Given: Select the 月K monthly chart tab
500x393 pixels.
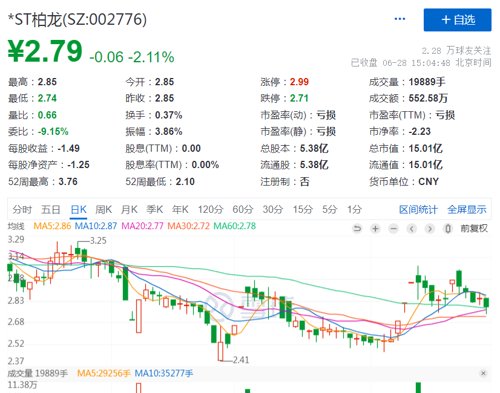Looking at the screenshot, I should pos(129,210).
